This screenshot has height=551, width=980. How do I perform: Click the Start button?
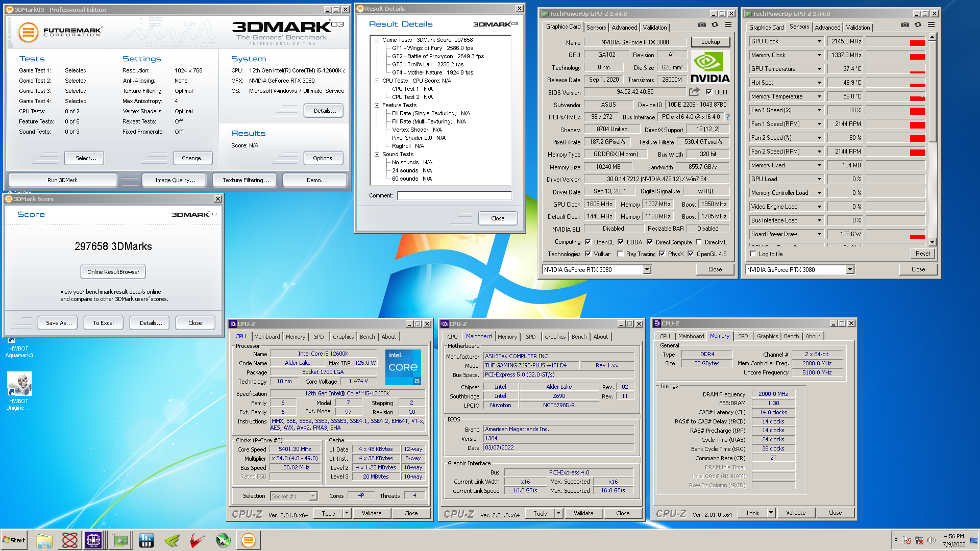tap(14, 540)
